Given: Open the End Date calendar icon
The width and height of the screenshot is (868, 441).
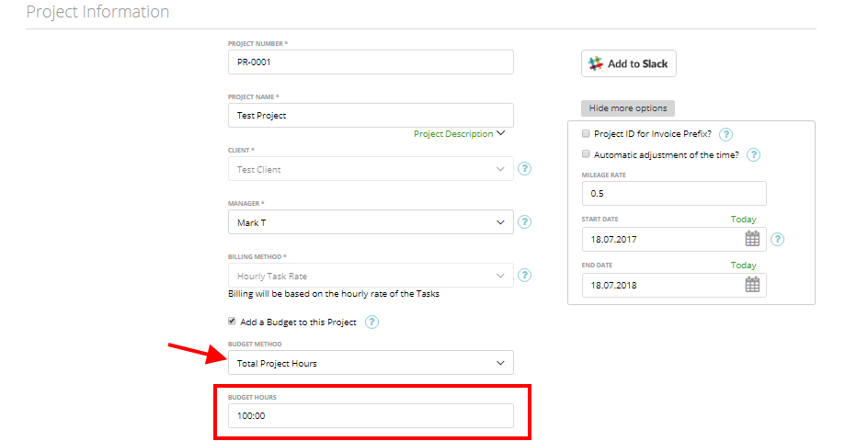Looking at the screenshot, I should click(752, 285).
